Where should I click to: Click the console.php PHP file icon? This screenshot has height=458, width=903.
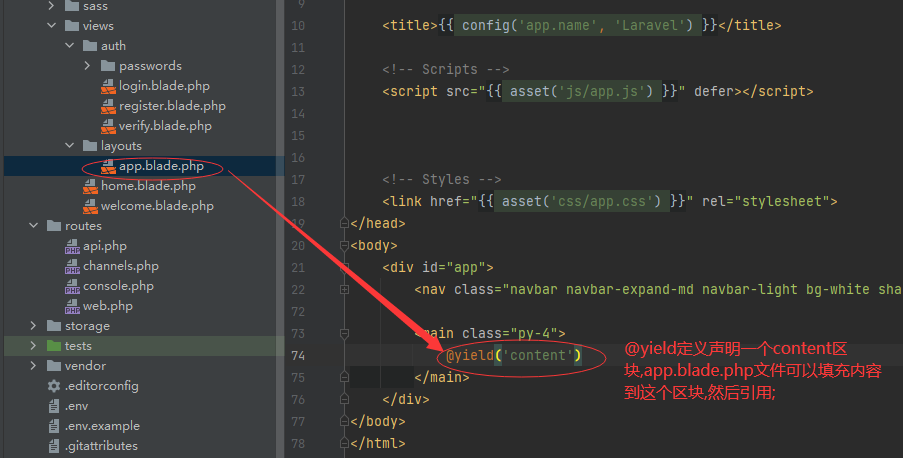72,286
